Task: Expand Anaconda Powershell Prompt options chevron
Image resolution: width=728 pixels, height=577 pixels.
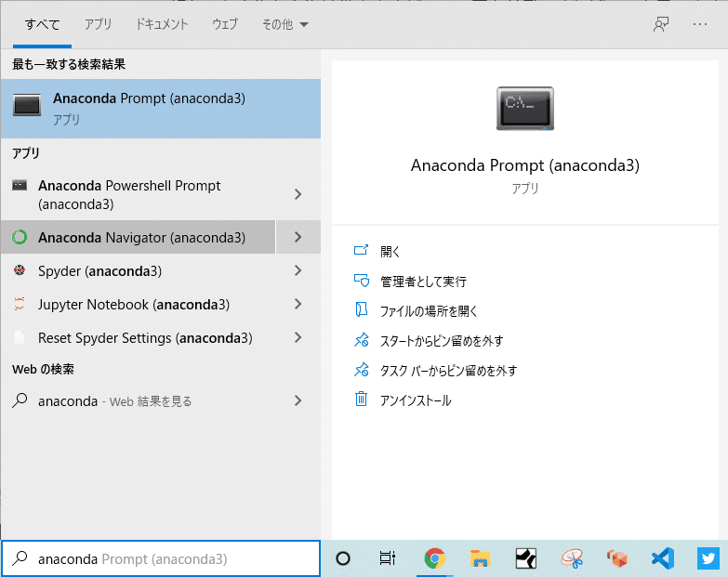Action: (298, 194)
